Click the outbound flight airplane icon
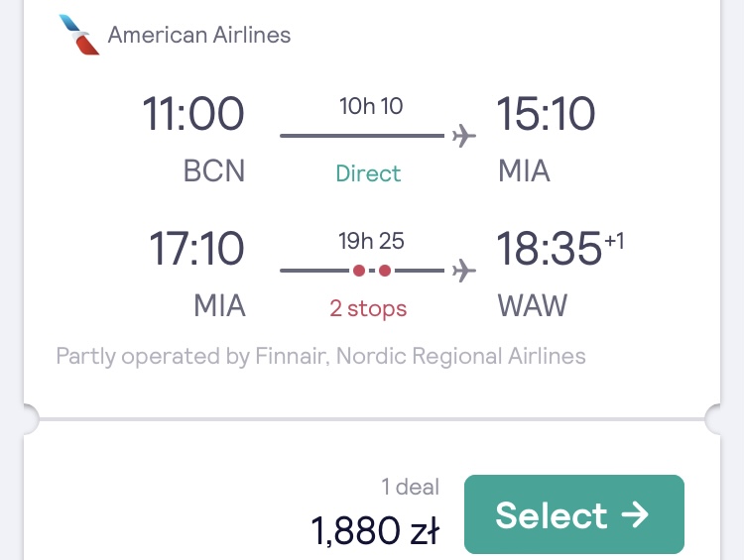 (x=464, y=136)
